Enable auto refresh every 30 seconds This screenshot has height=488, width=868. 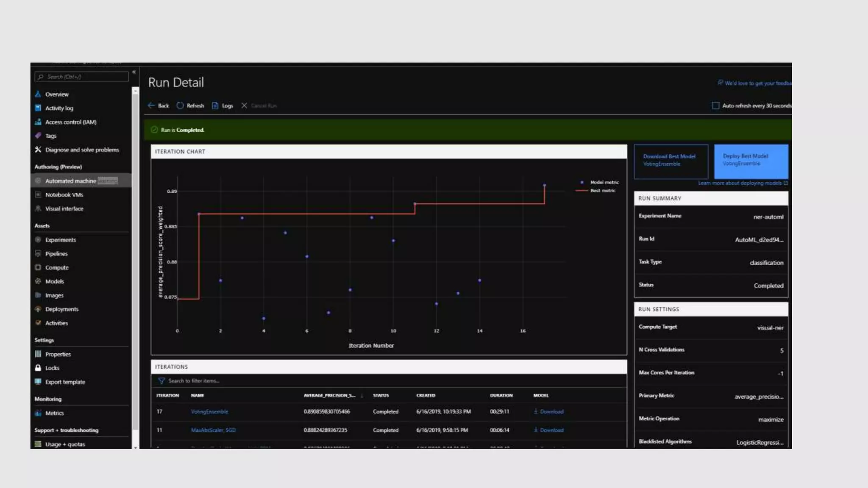pyautogui.click(x=715, y=105)
